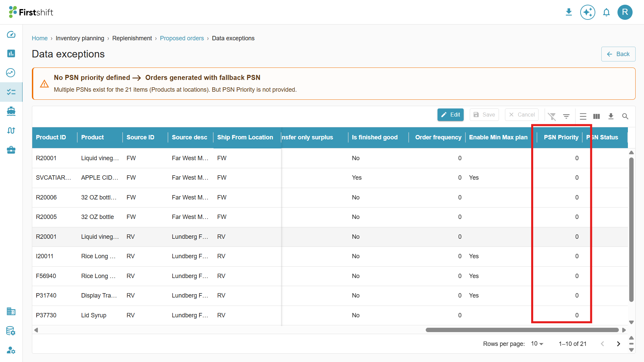This screenshot has height=362, width=644.
Task: Select Product ID cell SVCATIAR…
Action: pos(54,178)
